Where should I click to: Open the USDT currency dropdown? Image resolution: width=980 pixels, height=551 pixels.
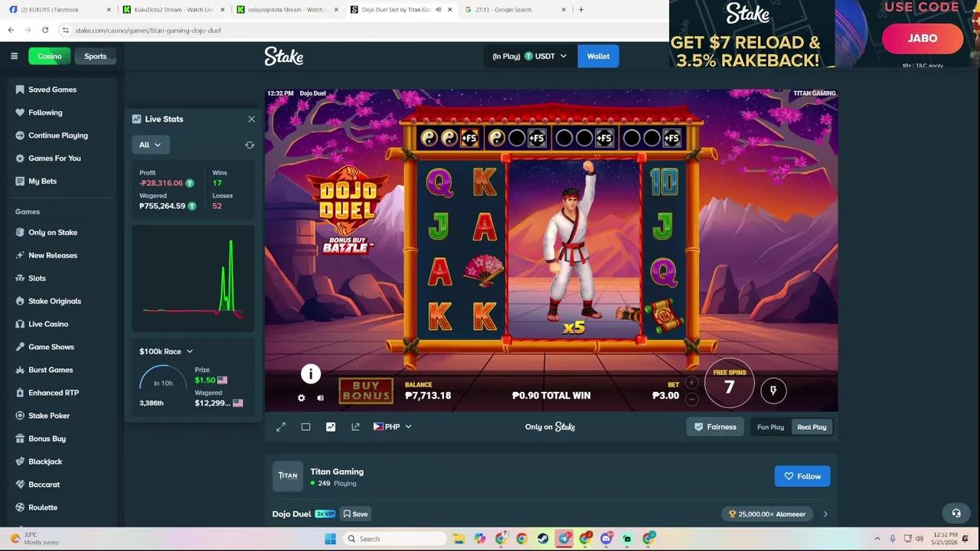[x=530, y=56]
